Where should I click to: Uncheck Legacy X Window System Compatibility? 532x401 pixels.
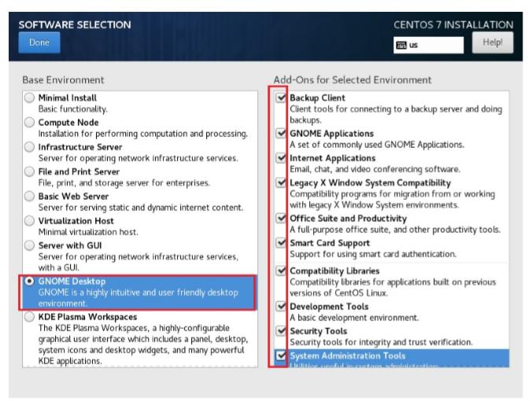pos(282,182)
